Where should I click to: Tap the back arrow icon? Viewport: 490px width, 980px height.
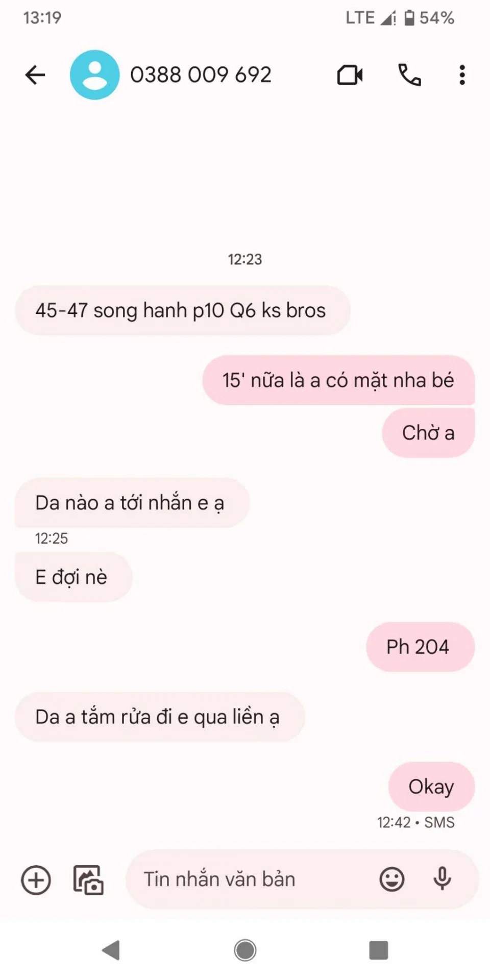click(x=35, y=75)
